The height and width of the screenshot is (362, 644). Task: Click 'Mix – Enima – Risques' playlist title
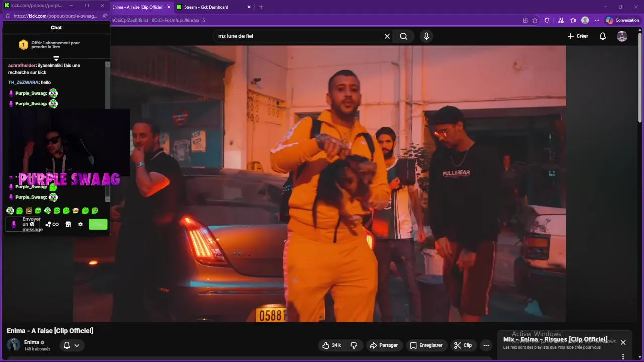tap(555, 340)
